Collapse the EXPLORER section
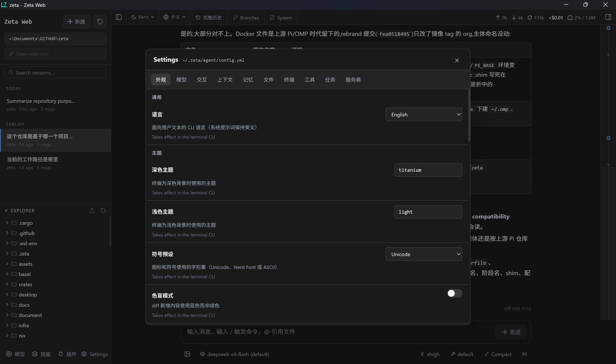The image size is (616, 364). point(20,210)
